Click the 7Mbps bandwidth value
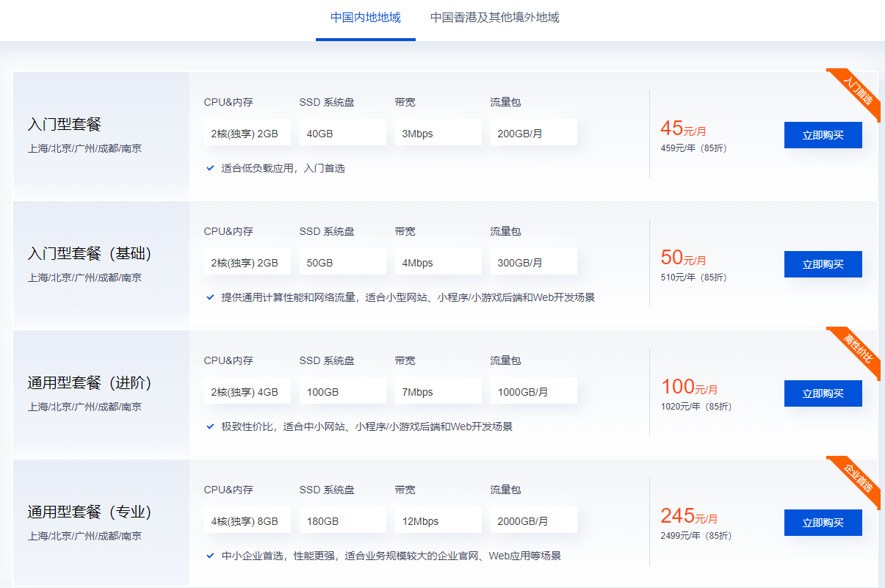 point(438,392)
